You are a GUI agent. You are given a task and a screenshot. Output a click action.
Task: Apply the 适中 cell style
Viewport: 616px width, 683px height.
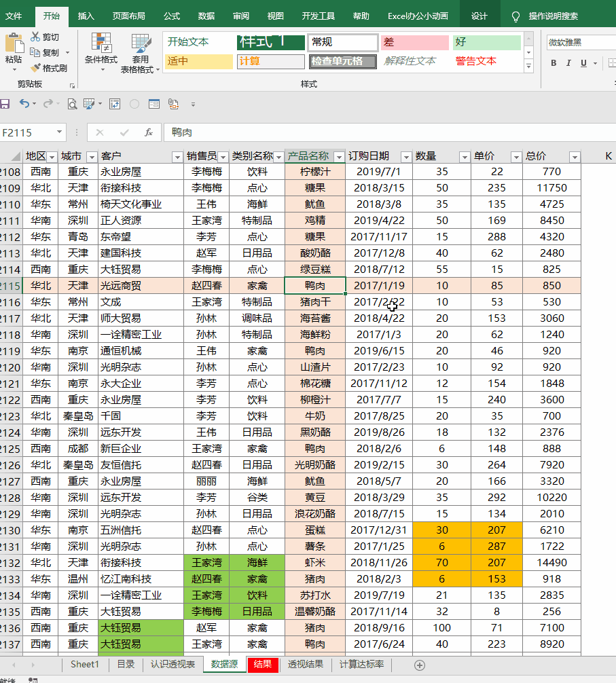tap(198, 61)
